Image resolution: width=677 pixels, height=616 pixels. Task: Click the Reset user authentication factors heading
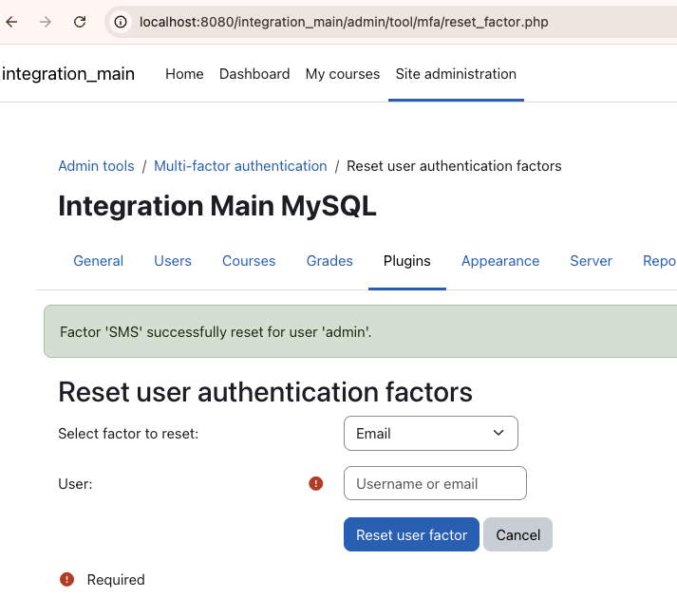265,392
